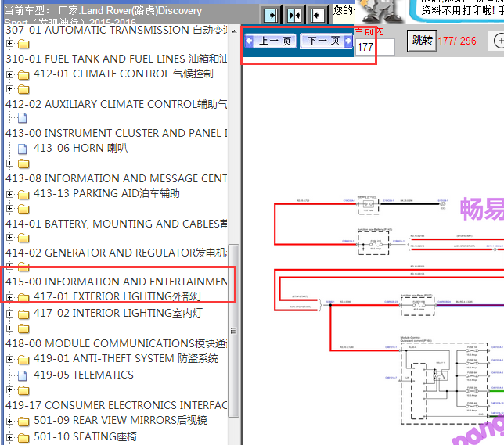Click 412-02 AUXILIARY CLIMATE CONTROL text
The image size is (504, 445).
tap(117, 105)
